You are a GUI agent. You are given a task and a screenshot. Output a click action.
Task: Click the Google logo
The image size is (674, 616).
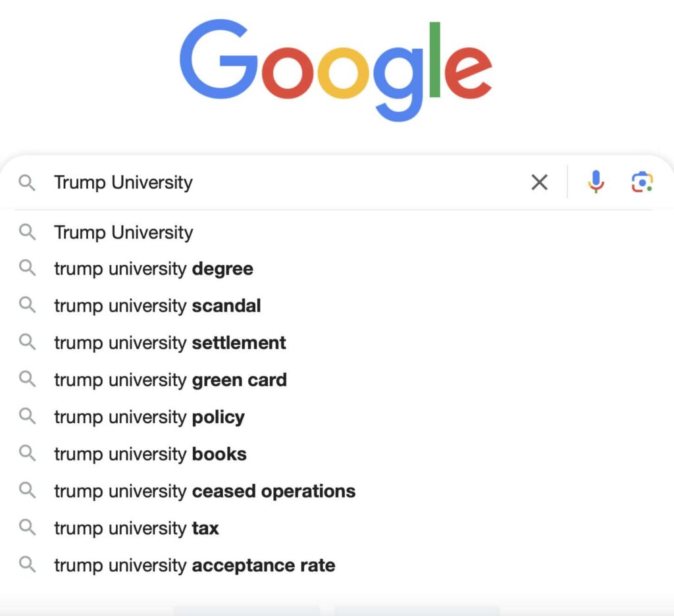pos(336,70)
